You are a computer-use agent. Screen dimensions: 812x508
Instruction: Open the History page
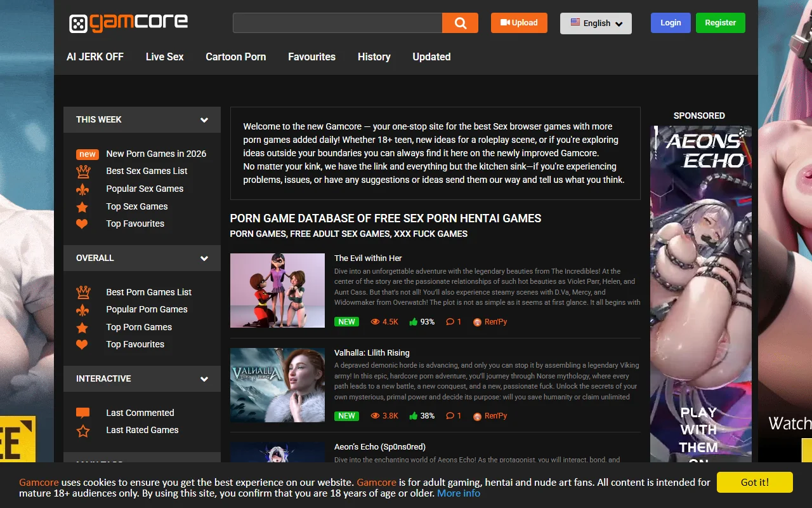[x=374, y=57]
